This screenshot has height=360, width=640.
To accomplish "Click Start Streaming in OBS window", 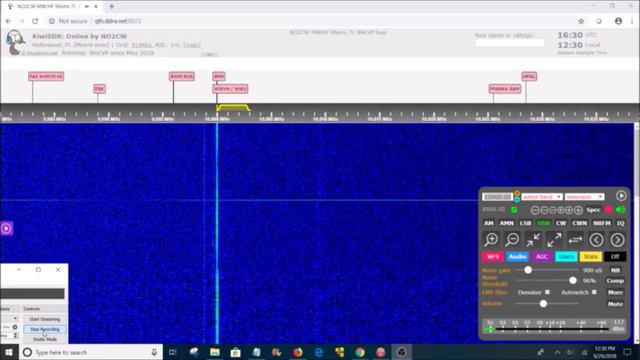I will [x=45, y=319].
